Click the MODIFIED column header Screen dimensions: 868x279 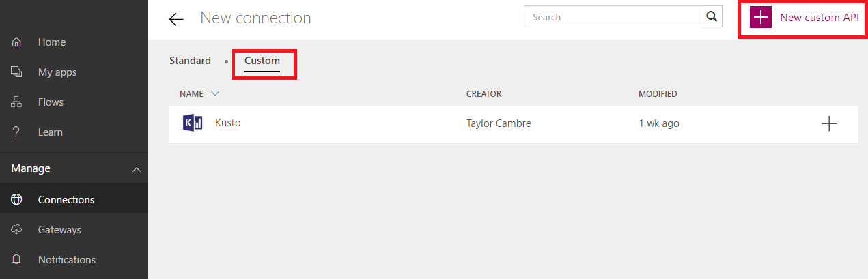[658, 94]
